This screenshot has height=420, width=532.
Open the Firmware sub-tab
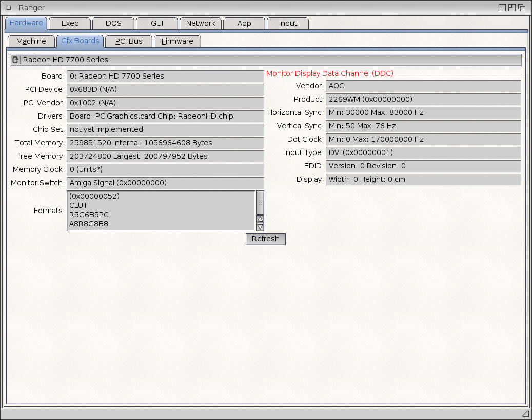(x=178, y=41)
